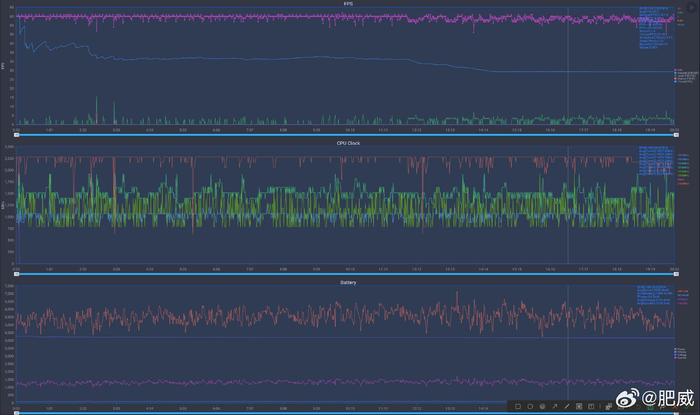Click vertical cursor line in Battery chart
The image size is (700, 415).
pyautogui.click(x=568, y=344)
